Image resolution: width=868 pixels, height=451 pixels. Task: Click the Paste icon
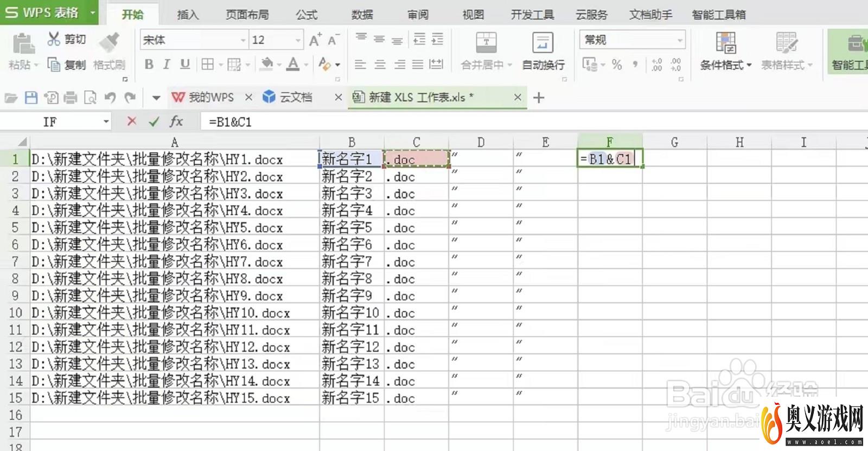23,43
